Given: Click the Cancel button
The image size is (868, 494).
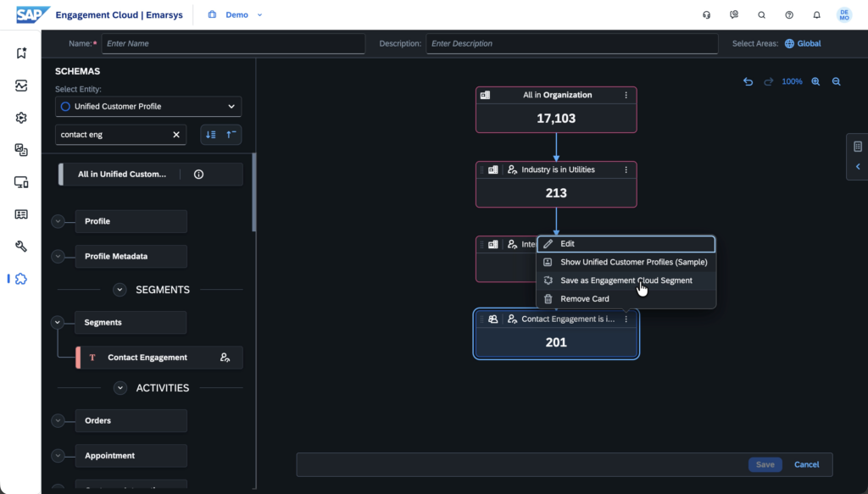Looking at the screenshot, I should click(807, 464).
